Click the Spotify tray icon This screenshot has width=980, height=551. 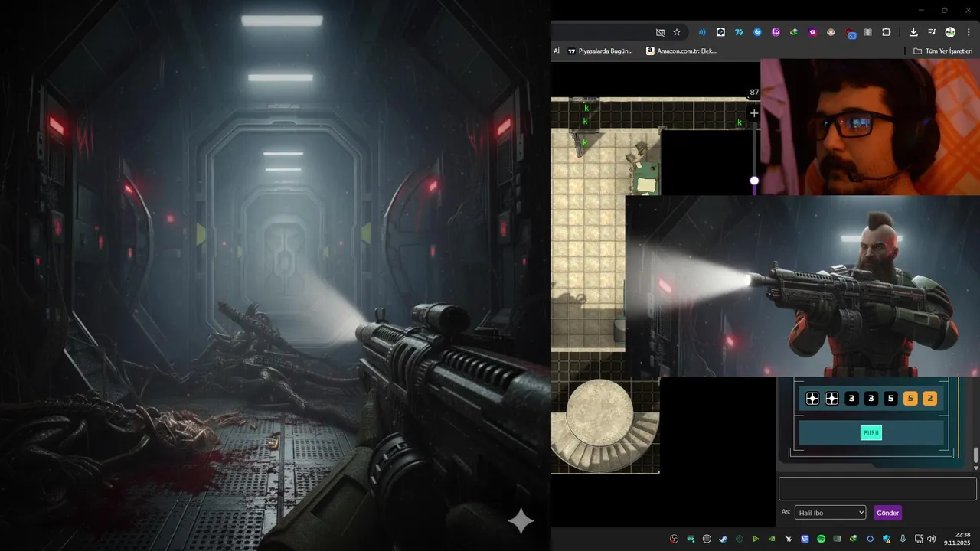(x=821, y=539)
